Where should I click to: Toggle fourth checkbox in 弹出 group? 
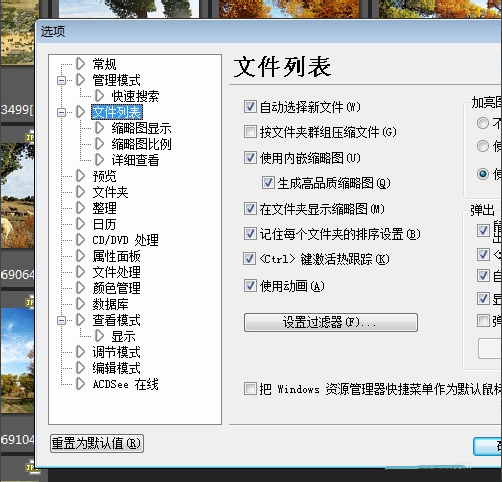click(483, 299)
